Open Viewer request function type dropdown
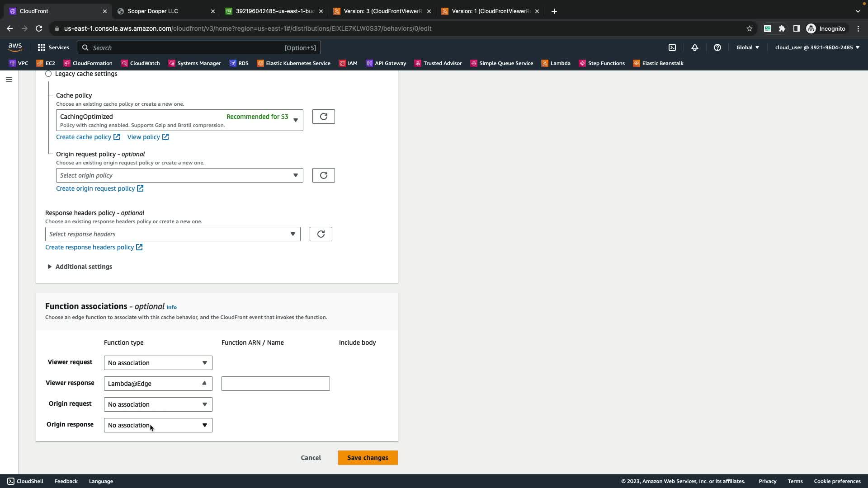The width and height of the screenshot is (868, 488). 158,363
